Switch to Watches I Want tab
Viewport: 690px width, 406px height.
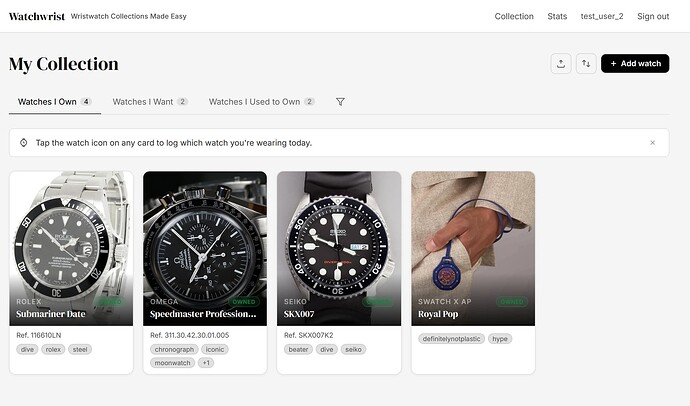pyautogui.click(x=150, y=102)
